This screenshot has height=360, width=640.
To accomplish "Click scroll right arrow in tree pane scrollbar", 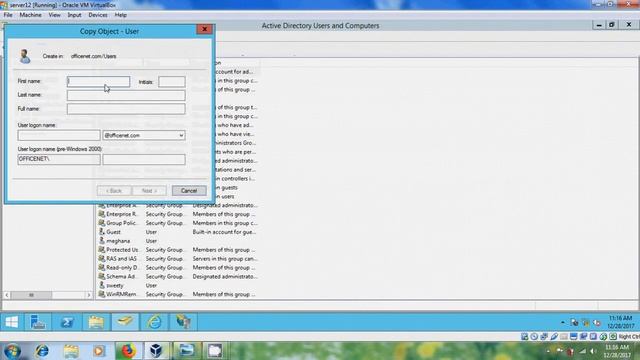I will click(89, 295).
